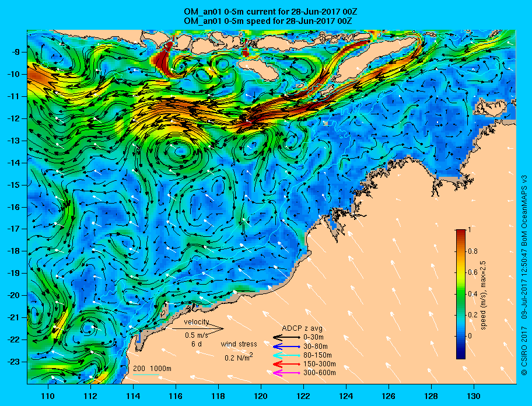This screenshot has width=532, height=406.
Task: Click the latitude axis label '-21'
Action: tap(14, 317)
